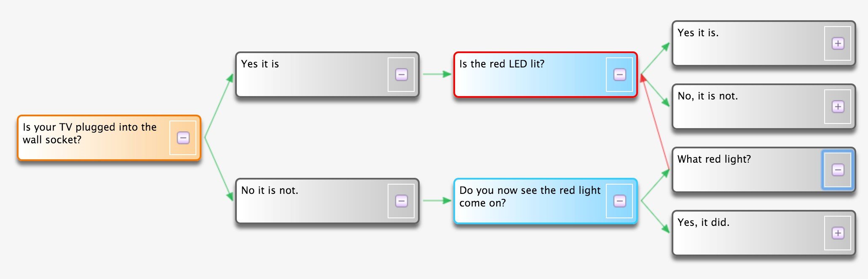Click the green arrow from 'Yes it is' to LED question
Image resolution: width=868 pixels, height=279 pixels.
(x=437, y=74)
